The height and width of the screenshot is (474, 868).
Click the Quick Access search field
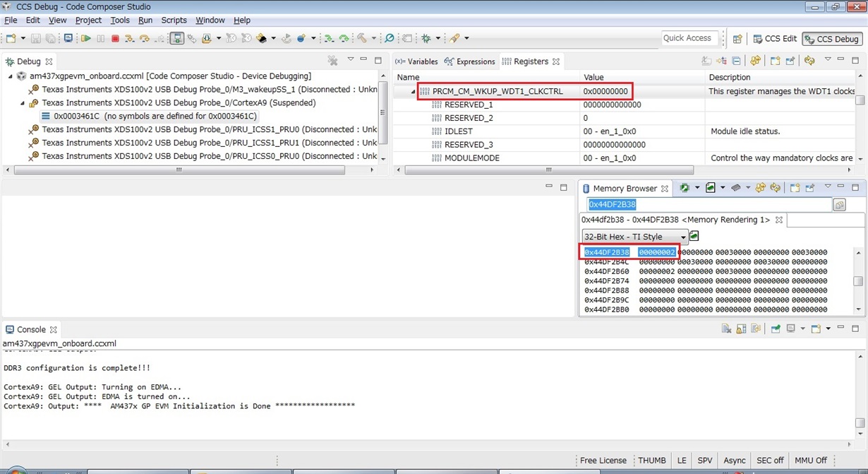click(x=690, y=38)
